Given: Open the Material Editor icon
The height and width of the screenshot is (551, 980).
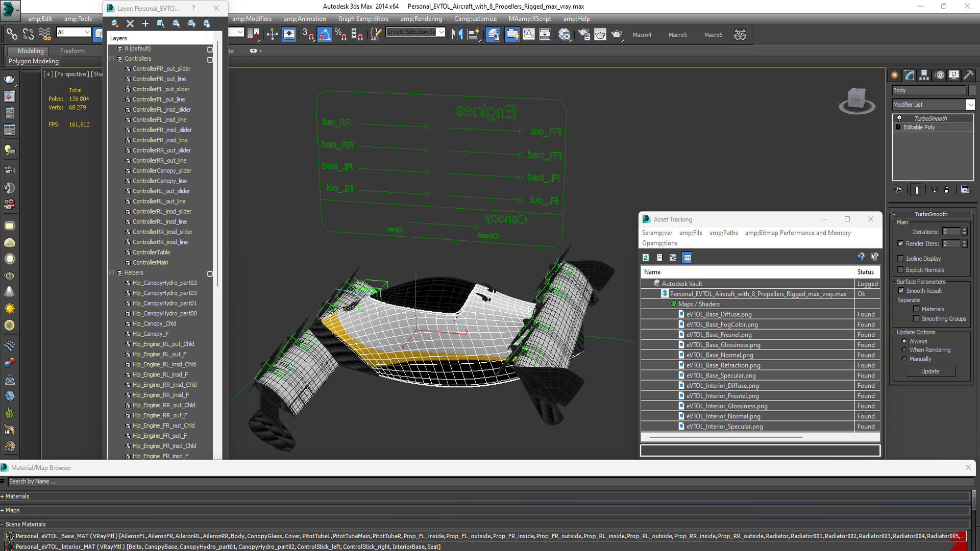Looking at the screenshot, I should [565, 35].
